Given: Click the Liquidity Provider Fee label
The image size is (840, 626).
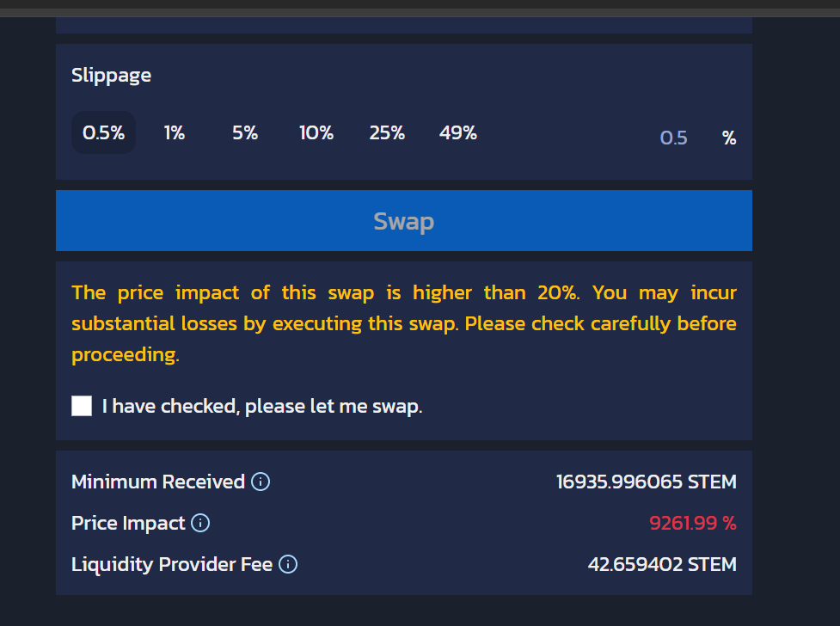Looking at the screenshot, I should pos(172,564).
